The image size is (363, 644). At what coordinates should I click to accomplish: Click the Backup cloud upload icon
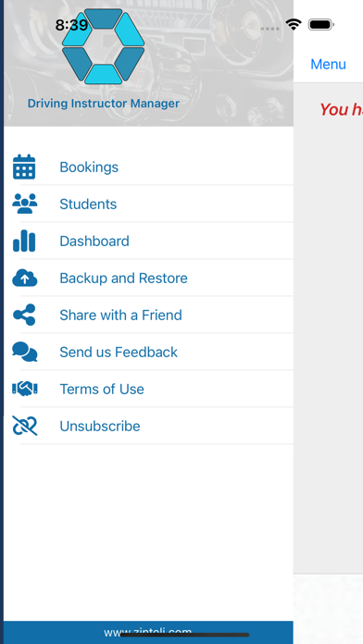pyautogui.click(x=25, y=279)
